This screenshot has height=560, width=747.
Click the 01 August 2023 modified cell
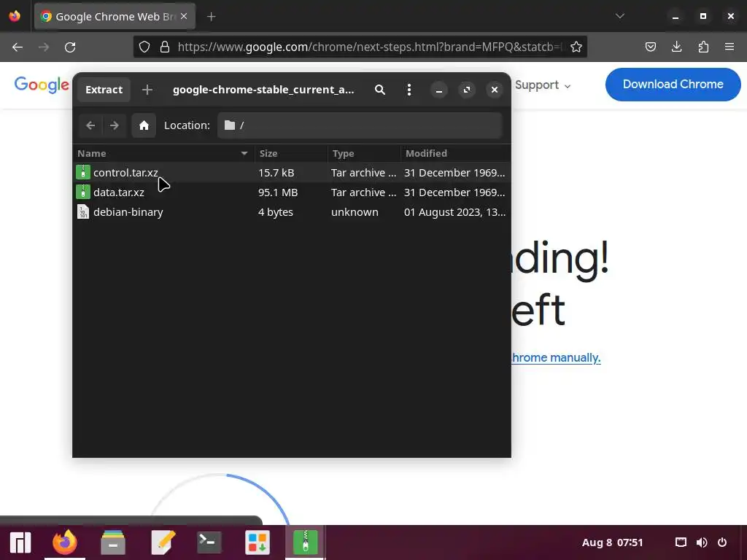[454, 212]
